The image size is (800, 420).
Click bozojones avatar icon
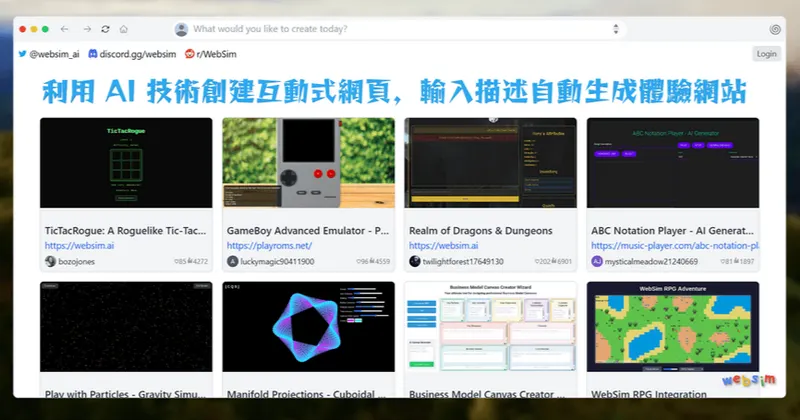pos(51,261)
